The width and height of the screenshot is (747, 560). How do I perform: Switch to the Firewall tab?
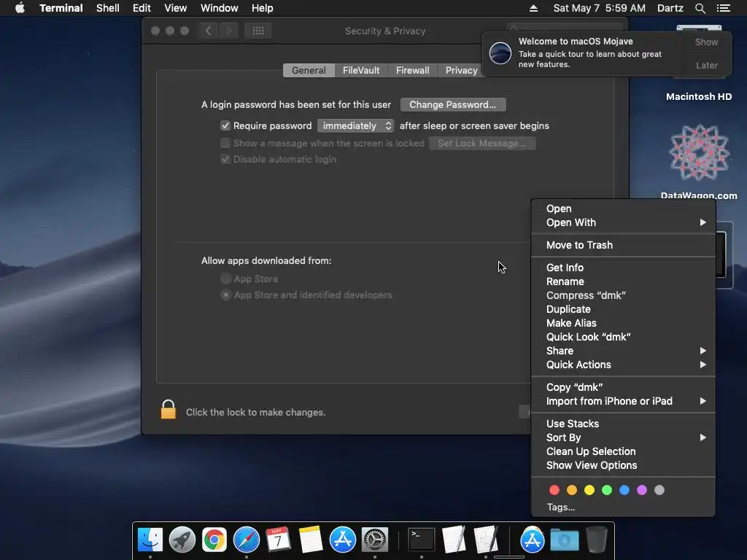pos(413,70)
